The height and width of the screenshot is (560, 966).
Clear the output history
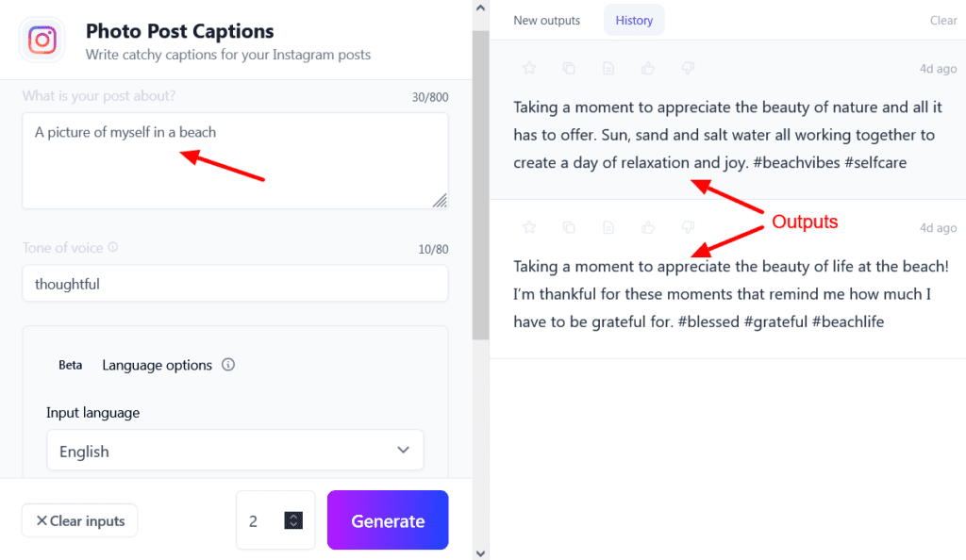943,21
